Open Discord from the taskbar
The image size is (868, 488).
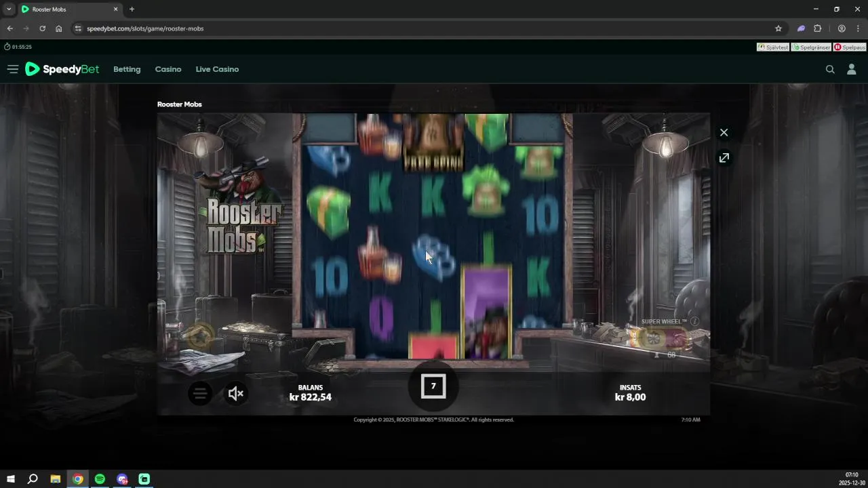coord(122,479)
